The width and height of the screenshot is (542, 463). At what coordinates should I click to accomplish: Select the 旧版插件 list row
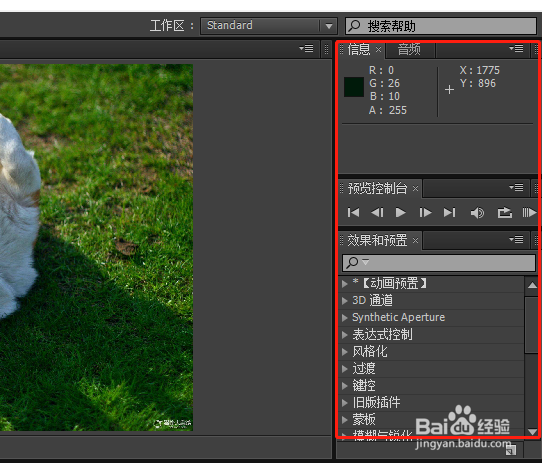[431, 403]
